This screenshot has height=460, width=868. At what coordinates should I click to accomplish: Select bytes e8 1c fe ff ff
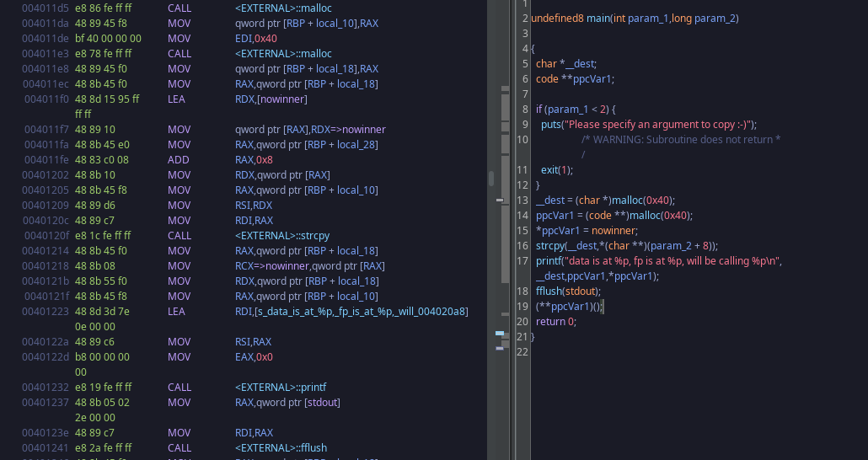[104, 236]
